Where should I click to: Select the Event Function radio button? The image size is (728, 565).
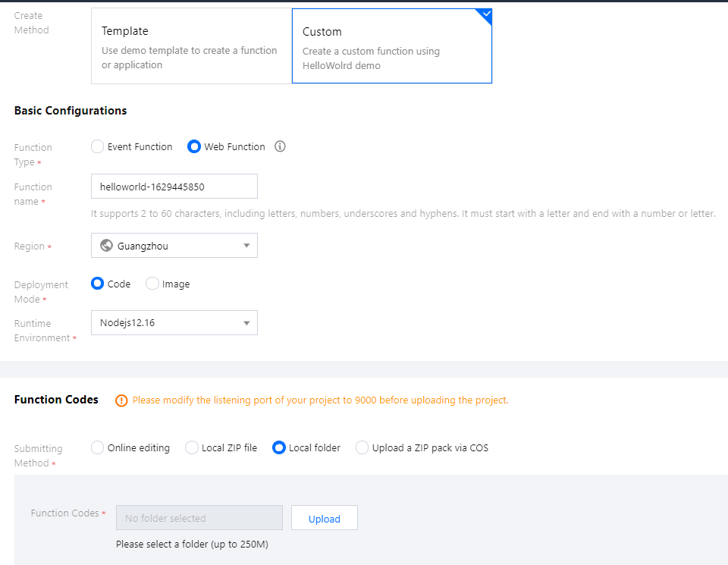tap(98, 146)
